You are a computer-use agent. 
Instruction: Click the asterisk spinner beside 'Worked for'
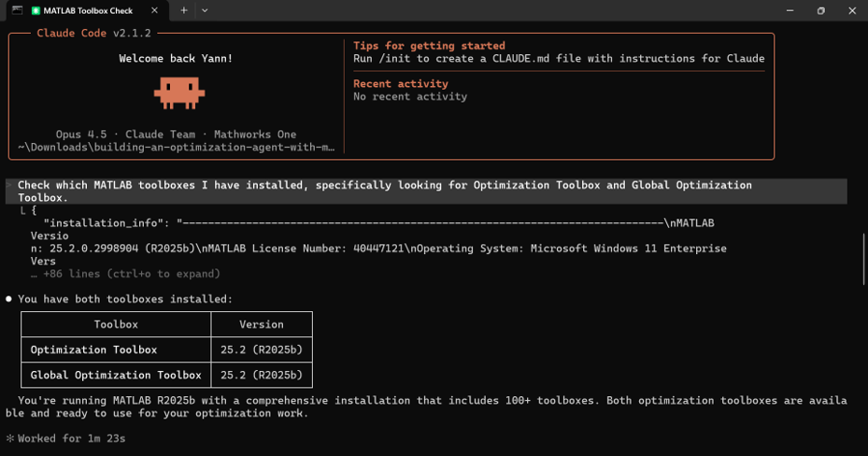(x=9, y=438)
